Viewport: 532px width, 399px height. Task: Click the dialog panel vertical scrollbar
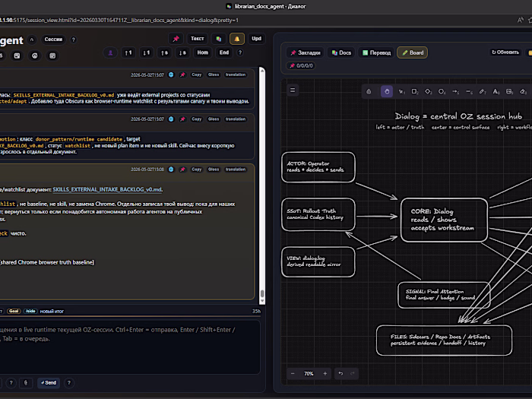tap(262, 185)
